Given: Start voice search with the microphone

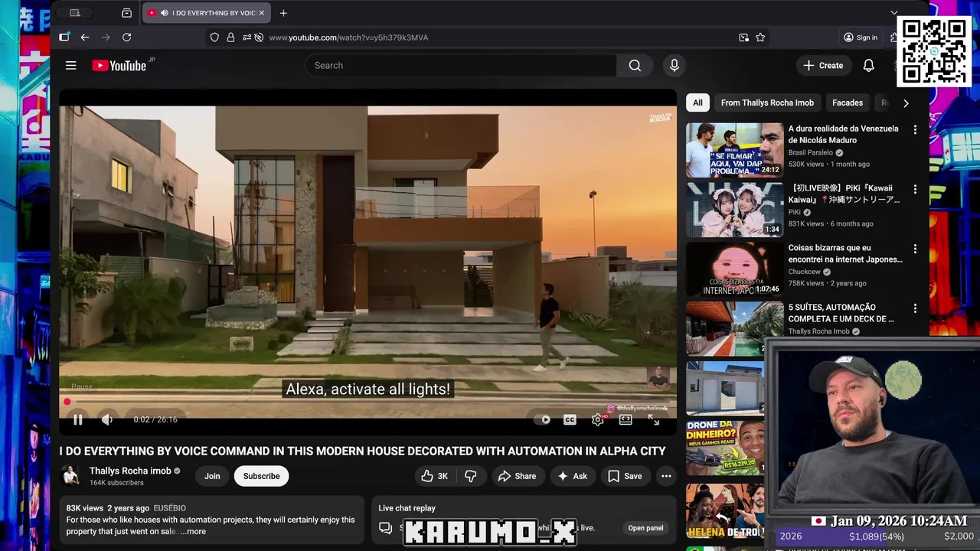Looking at the screenshot, I should coord(674,66).
